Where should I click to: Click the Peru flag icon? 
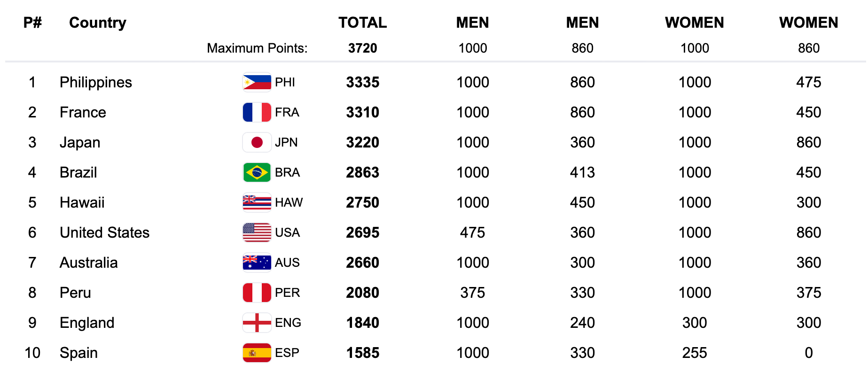pyautogui.click(x=257, y=293)
